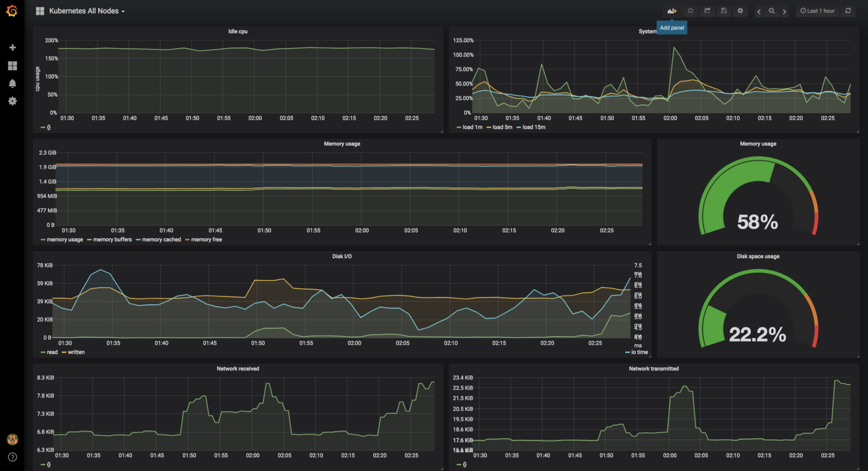Click the Add panel toolbar icon
Image resolution: width=868 pixels, height=471 pixels.
672,11
